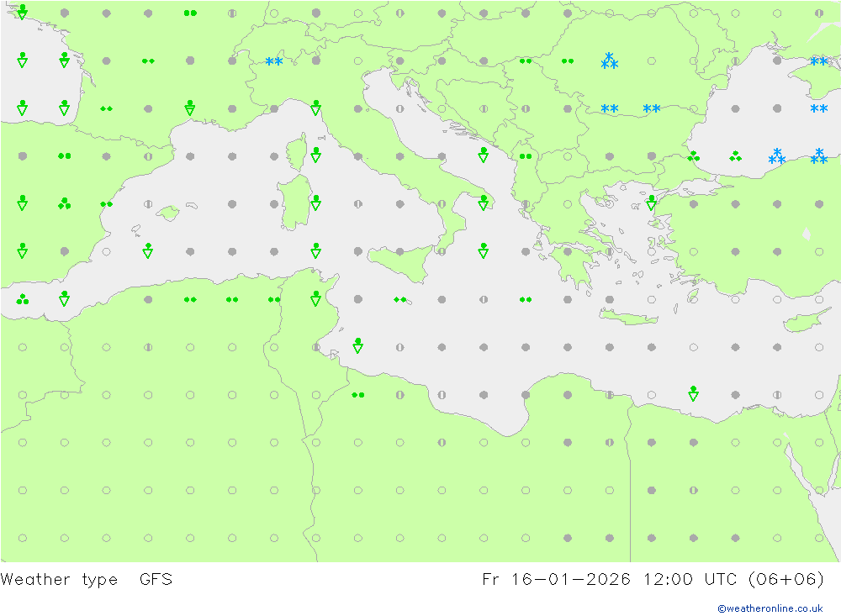Click the shower symbol off Egypt's coast
This screenshot has height=616, width=841.
694,393
